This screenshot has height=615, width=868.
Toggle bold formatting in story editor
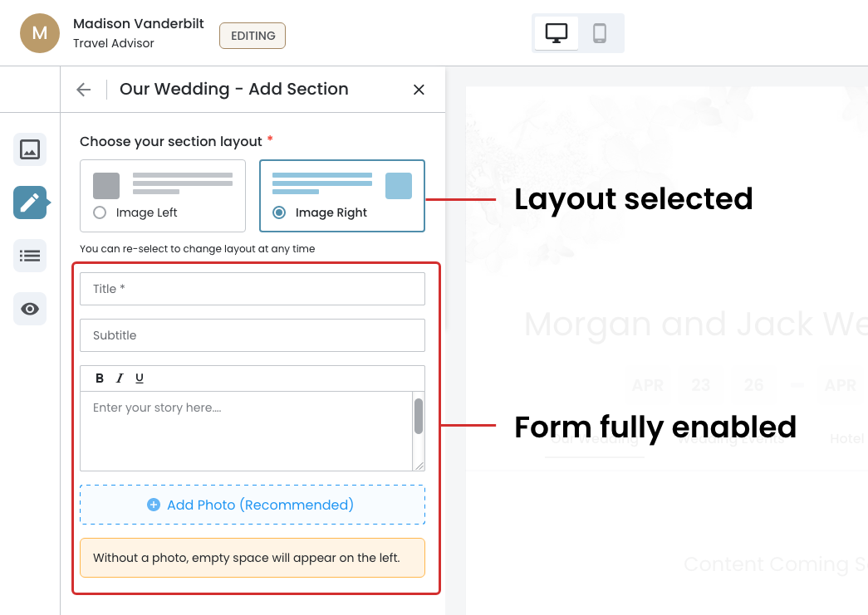point(100,378)
